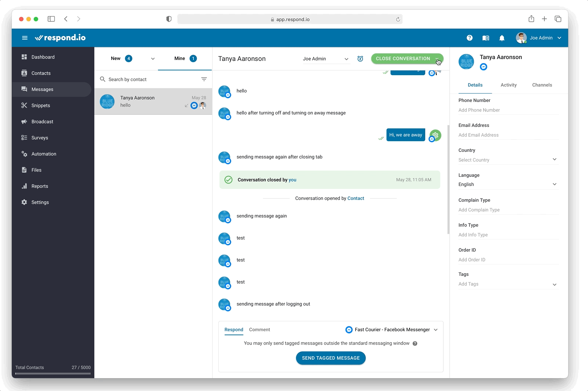Reload the page in browser
Viewport: 588px width, 391px height.
pos(398,19)
